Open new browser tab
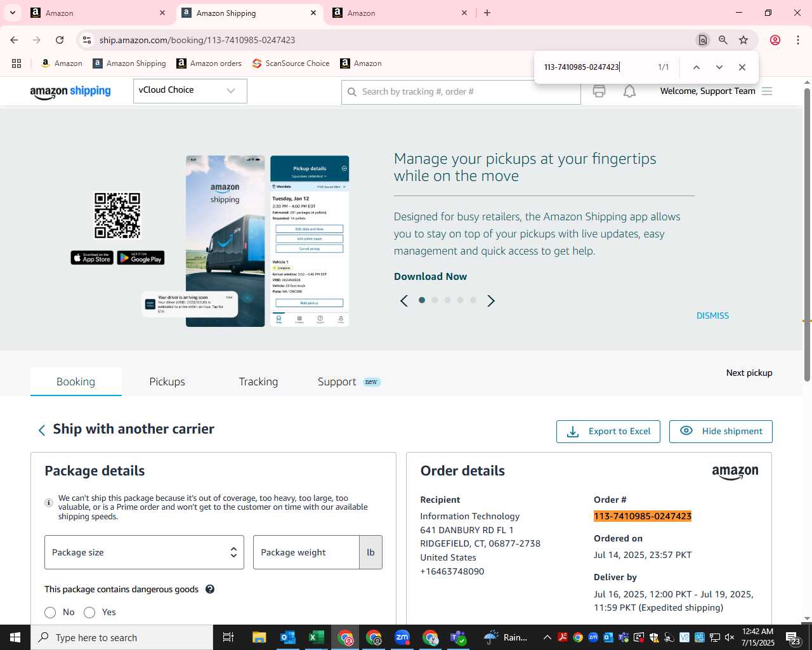 pos(487,13)
